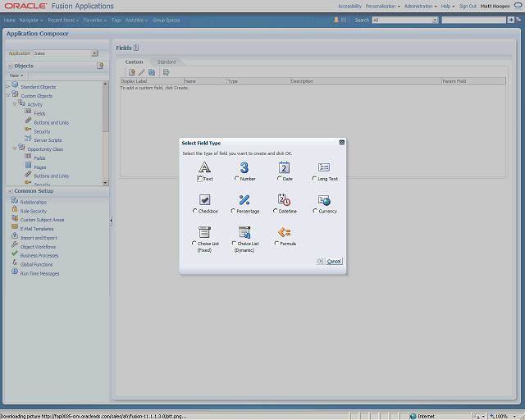This screenshot has height=420, width=525.
Task: Click the objects tree scroll down arrow
Action: [106, 183]
